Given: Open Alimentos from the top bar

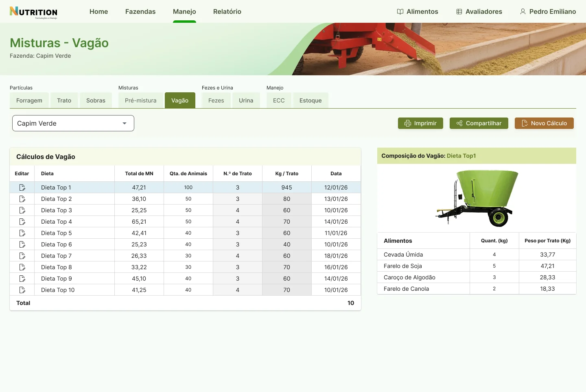Looking at the screenshot, I should click(x=418, y=11).
